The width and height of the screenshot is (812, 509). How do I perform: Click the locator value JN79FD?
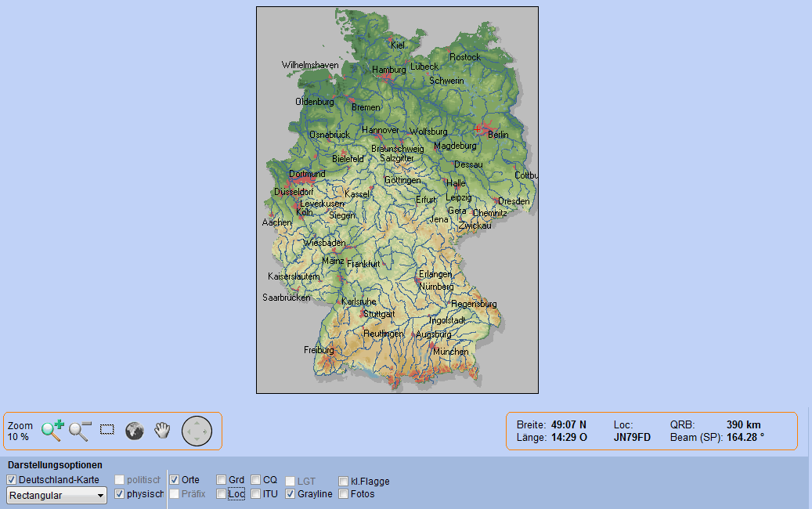tap(633, 438)
